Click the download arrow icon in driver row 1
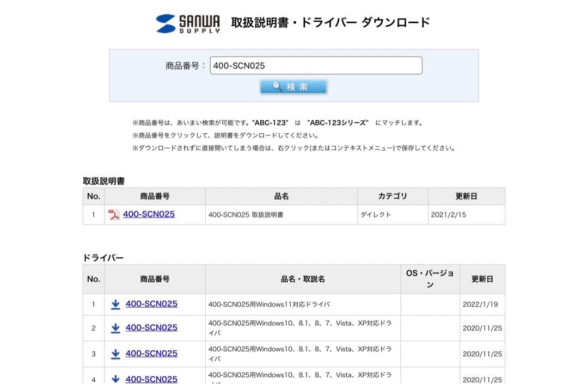 (x=115, y=304)
